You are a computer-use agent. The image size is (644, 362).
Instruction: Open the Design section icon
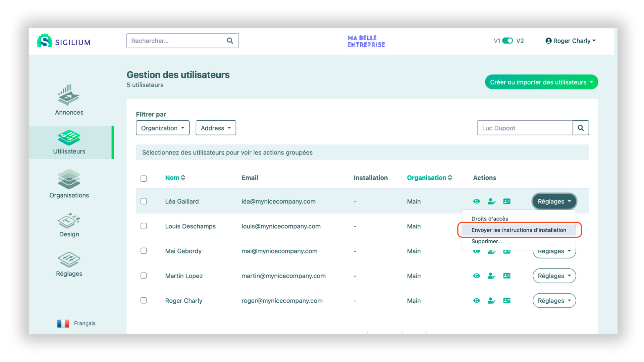click(x=69, y=221)
